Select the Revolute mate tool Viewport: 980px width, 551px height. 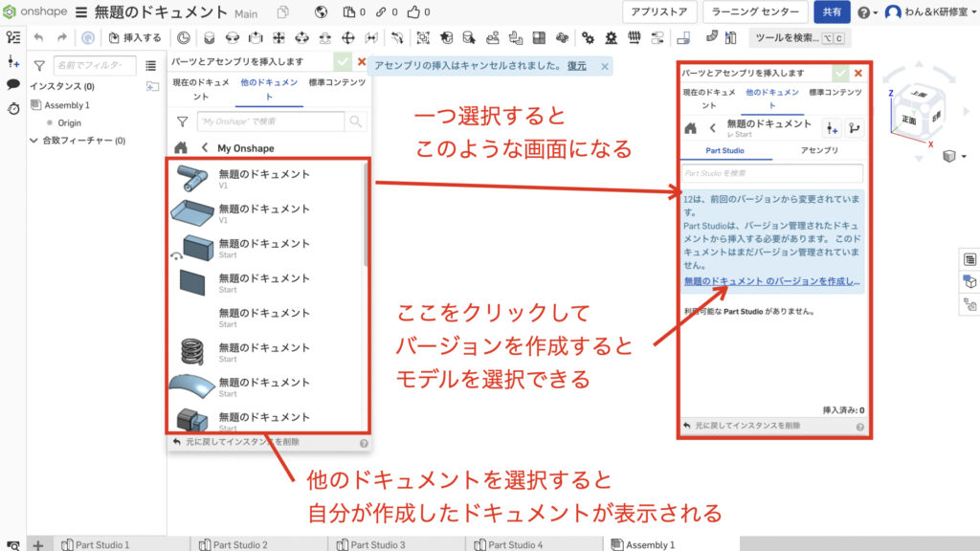coord(233,38)
